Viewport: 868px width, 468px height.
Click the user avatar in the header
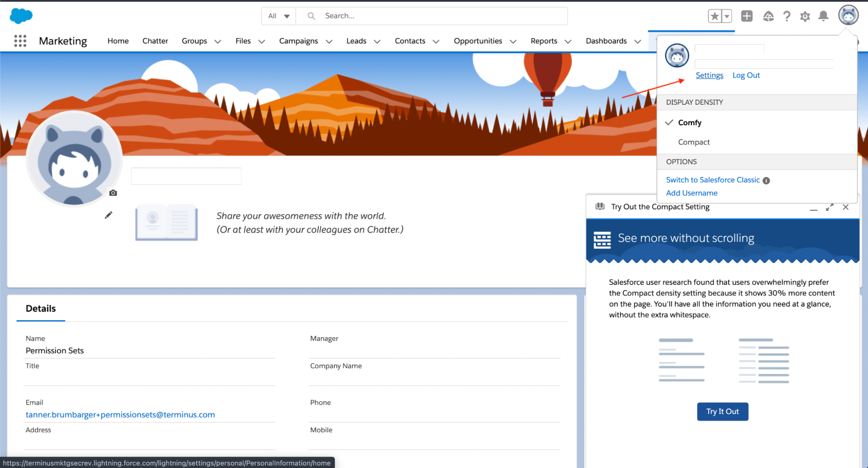point(848,16)
